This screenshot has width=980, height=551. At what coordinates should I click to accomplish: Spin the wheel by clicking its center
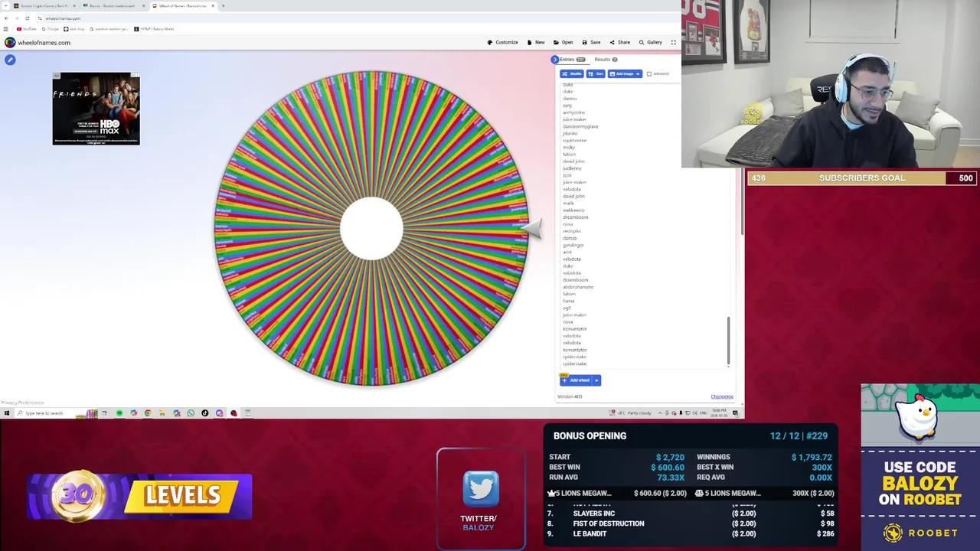371,228
